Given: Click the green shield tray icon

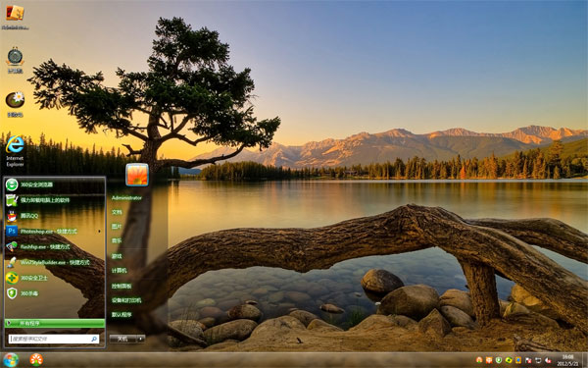Looking at the screenshot, I should click(499, 360).
